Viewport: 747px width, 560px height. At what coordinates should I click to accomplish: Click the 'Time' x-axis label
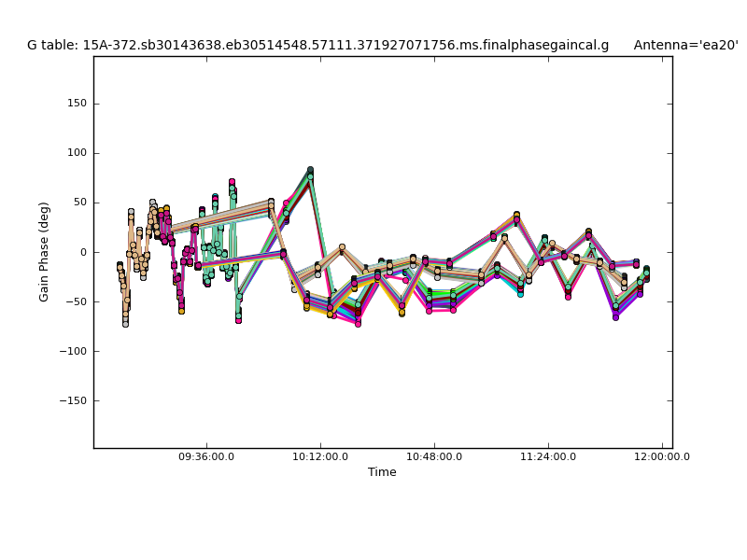pos(382,472)
